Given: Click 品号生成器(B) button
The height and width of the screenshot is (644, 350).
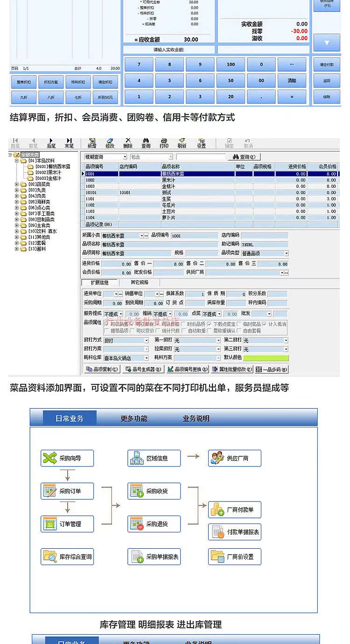Looking at the screenshot, I should click(x=144, y=369).
